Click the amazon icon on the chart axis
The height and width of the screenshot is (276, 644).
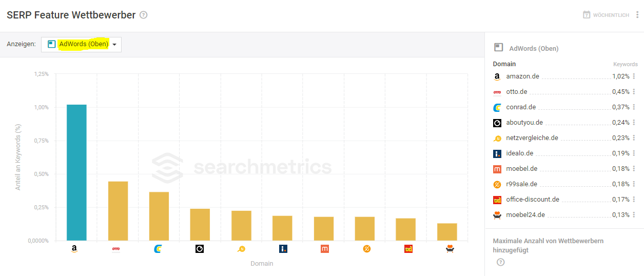click(74, 249)
